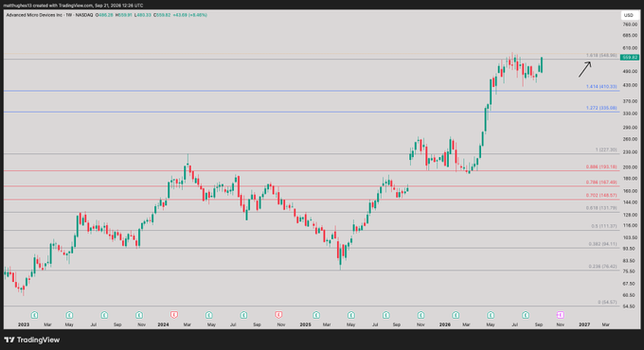Screen dimensions: 644x350
Task: Click the 2024 year label on time axis
Action: click(163, 324)
